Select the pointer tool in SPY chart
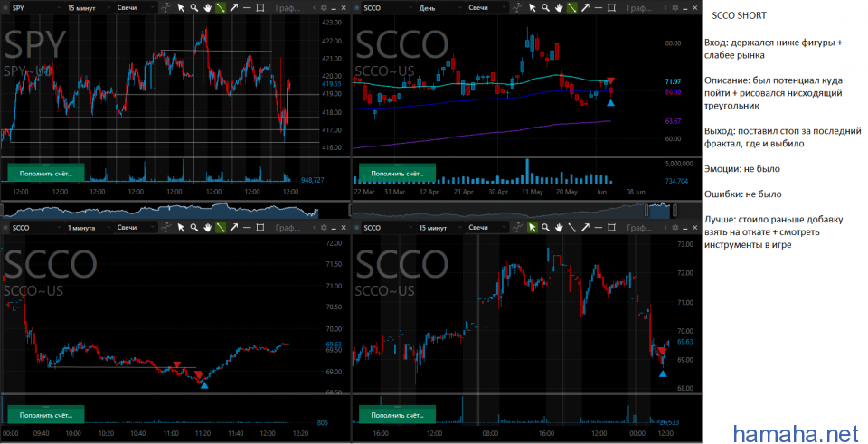The image size is (868, 444). click(x=181, y=8)
